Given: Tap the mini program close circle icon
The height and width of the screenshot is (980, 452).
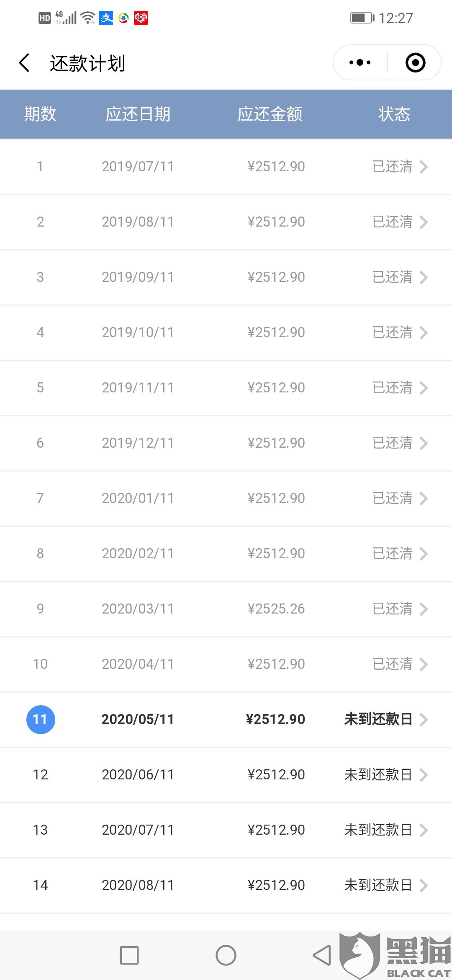Looking at the screenshot, I should (415, 63).
